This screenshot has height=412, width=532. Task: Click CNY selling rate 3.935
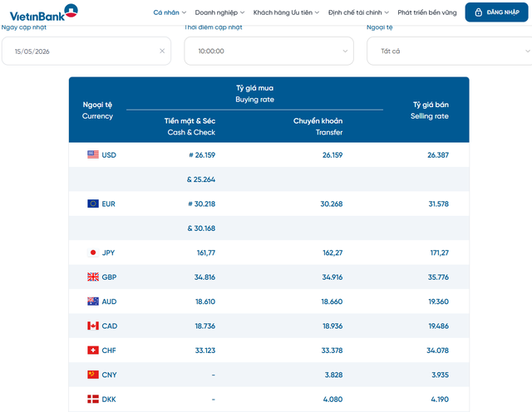pos(440,375)
